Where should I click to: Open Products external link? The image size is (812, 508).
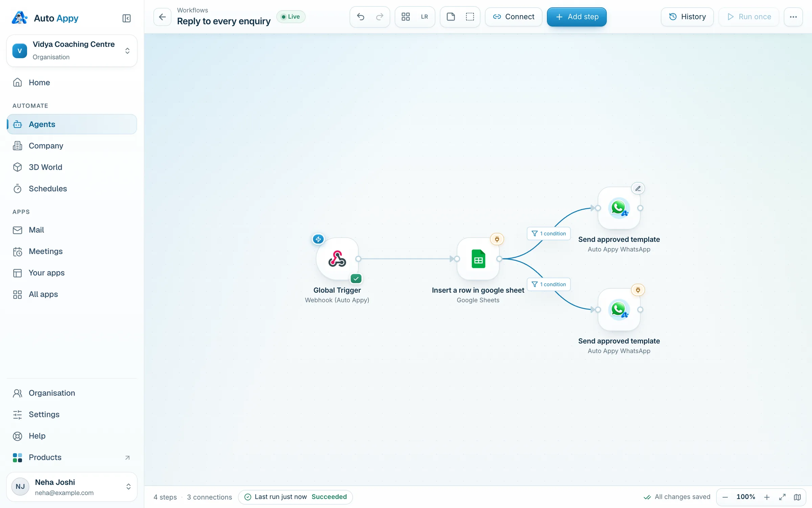tap(72, 458)
